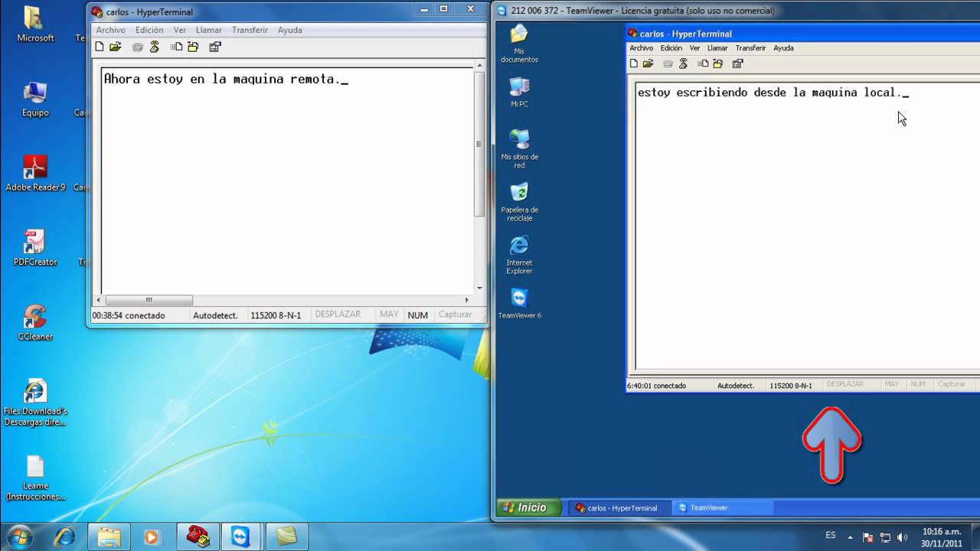Click Properties icon in local HyperTerminal toolbar
Screen dimensions: 980x551
(215, 47)
